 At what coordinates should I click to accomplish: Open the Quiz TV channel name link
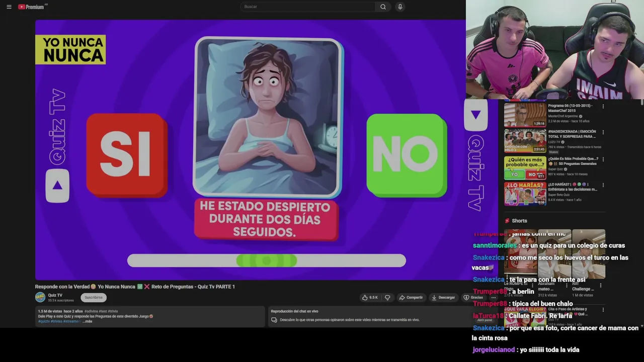(x=55, y=295)
